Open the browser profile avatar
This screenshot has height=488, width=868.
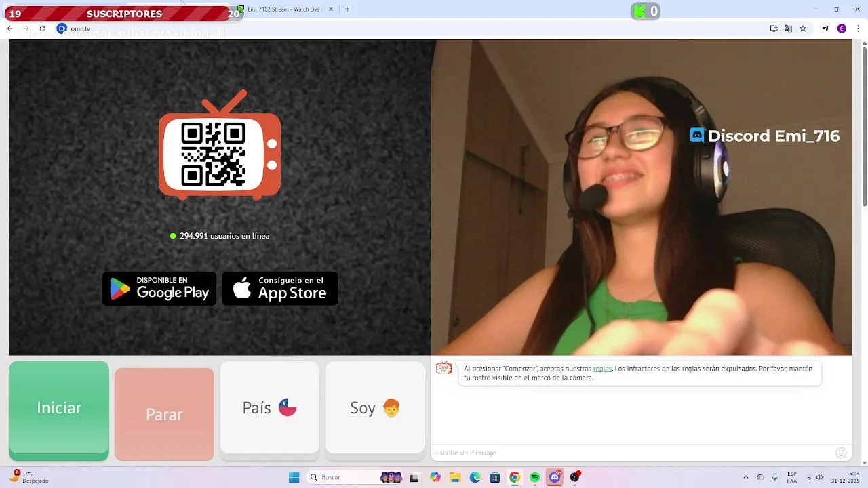(x=842, y=28)
